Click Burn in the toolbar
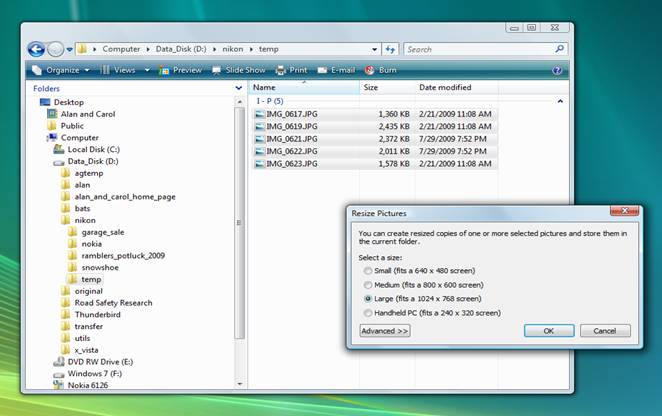The image size is (662, 416). point(381,70)
